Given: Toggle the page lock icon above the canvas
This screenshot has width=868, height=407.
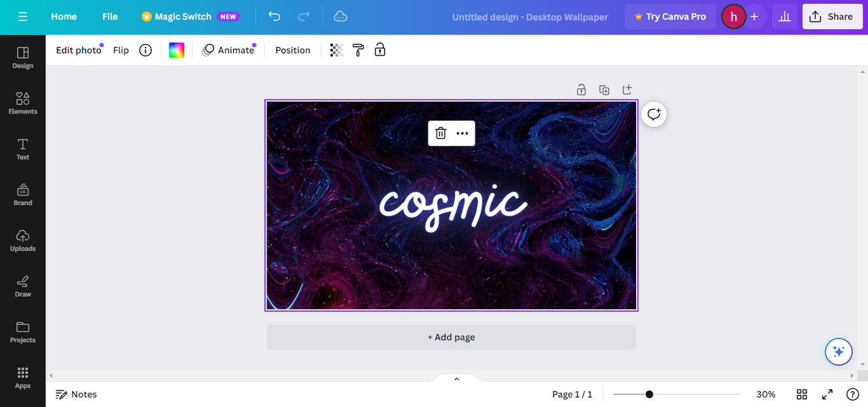Looking at the screenshot, I should pyautogui.click(x=581, y=90).
